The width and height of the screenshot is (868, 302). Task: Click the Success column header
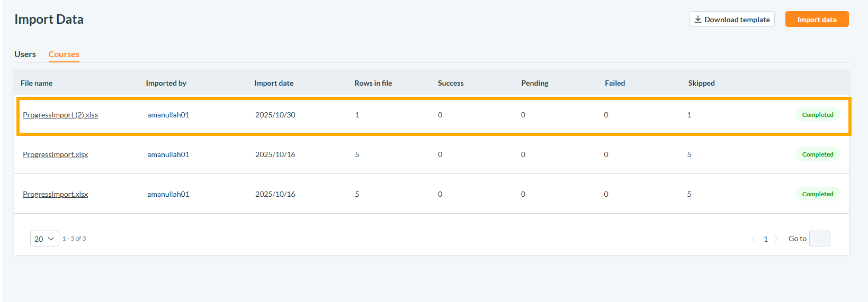pos(451,83)
